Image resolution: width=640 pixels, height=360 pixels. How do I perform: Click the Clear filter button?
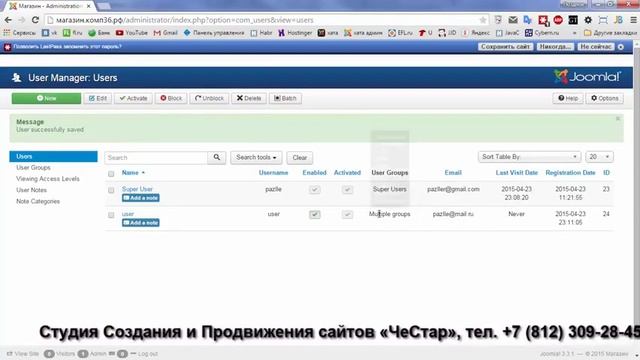[x=300, y=158]
